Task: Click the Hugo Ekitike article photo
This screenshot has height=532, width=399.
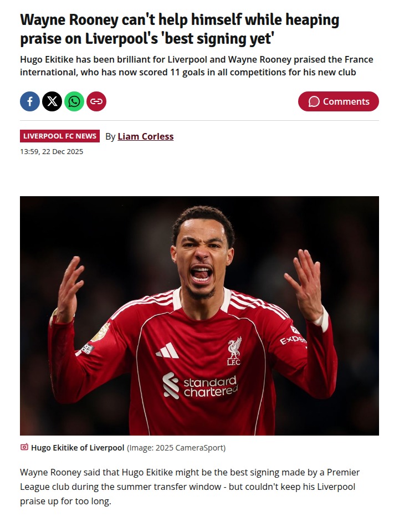Action: [x=199, y=315]
